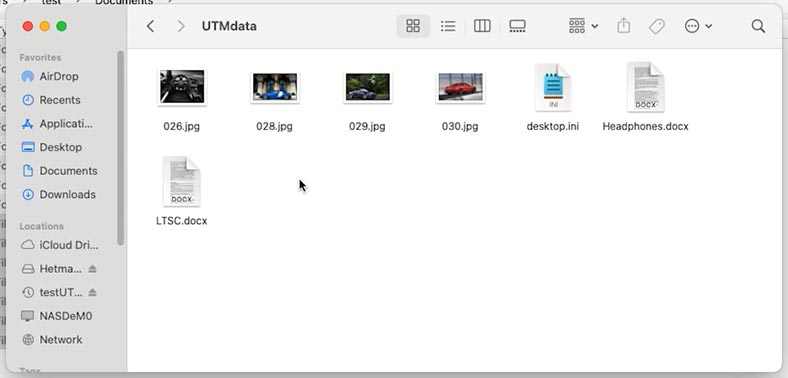The height and width of the screenshot is (378, 788).
Task: Click the Share toolbar icon
Action: pyautogui.click(x=623, y=26)
